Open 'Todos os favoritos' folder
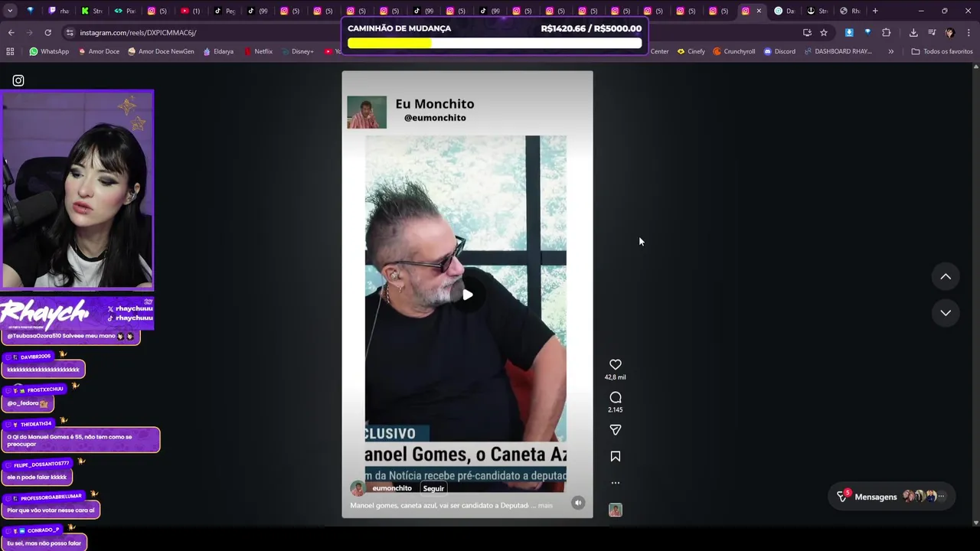Image resolution: width=980 pixels, height=551 pixels. tap(942, 51)
